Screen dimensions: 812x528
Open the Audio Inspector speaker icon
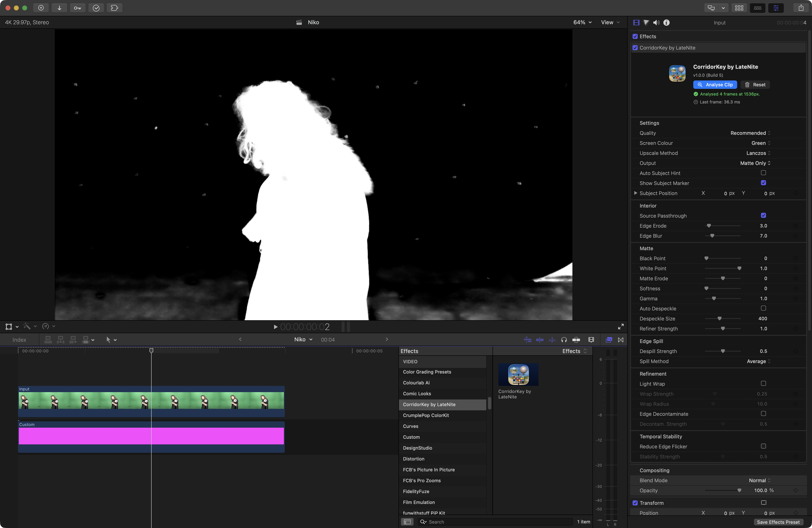coord(656,23)
